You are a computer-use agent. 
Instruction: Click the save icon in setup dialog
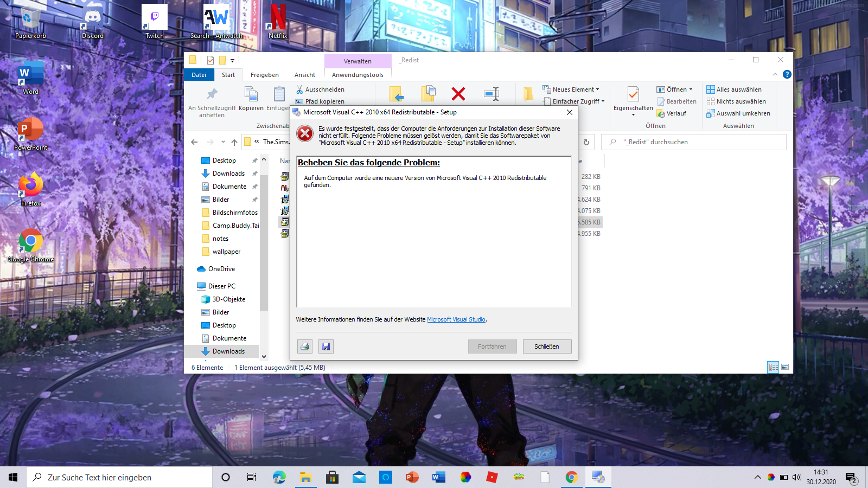pyautogui.click(x=325, y=346)
